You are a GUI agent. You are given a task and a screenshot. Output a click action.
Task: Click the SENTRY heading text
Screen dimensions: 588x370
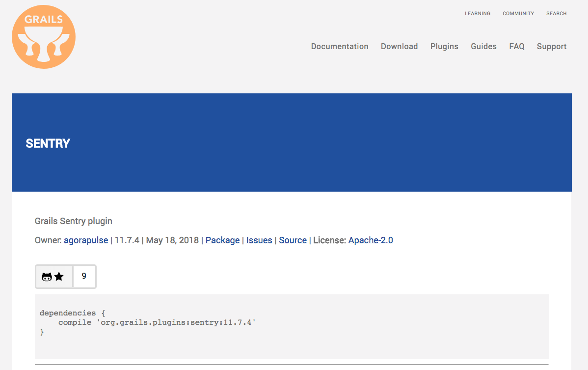tap(48, 143)
